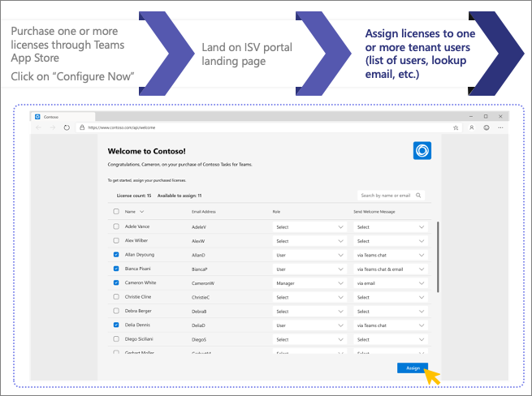Click the Contoso logo icon
This screenshot has height=396, width=532.
422,151
